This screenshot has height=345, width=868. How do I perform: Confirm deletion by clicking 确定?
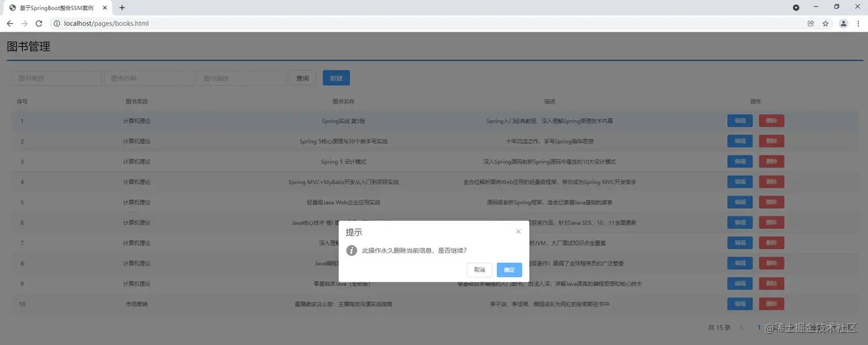coord(509,270)
